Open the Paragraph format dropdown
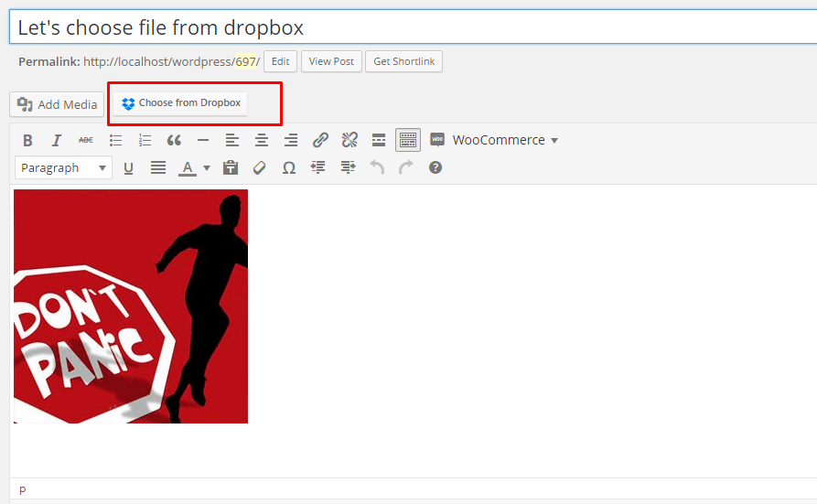Screen dimensions: 817x504 [64, 167]
